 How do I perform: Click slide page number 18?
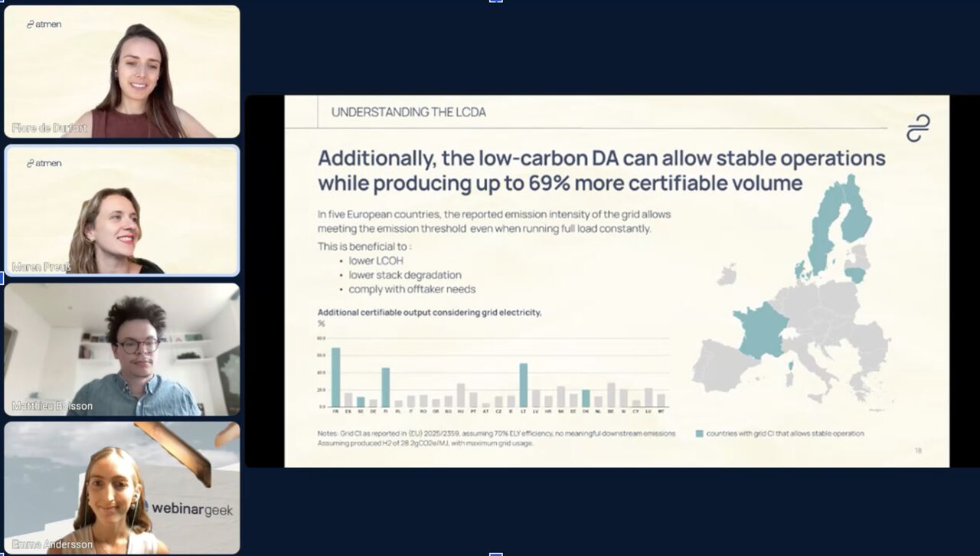click(918, 450)
